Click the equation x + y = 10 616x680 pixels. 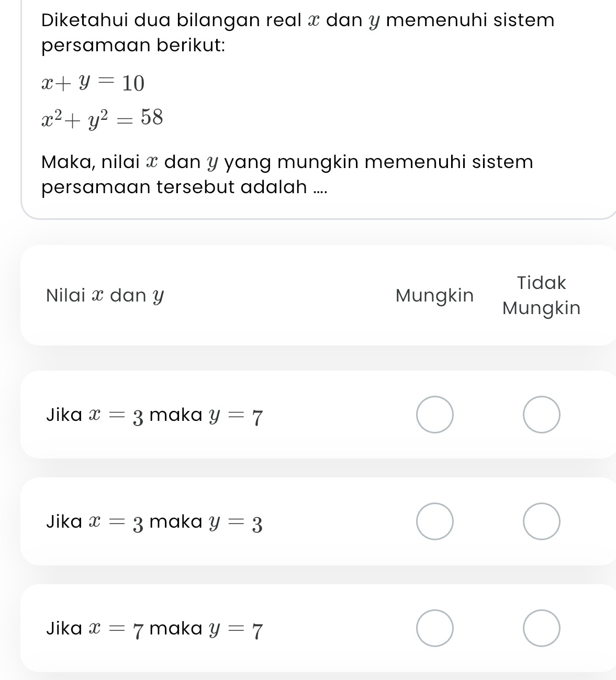click(92, 83)
